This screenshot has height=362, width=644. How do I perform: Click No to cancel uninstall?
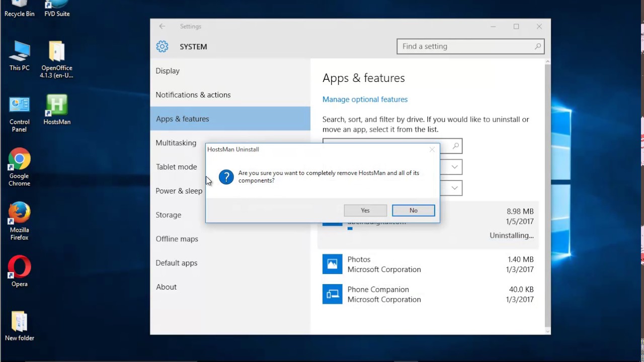pos(414,210)
